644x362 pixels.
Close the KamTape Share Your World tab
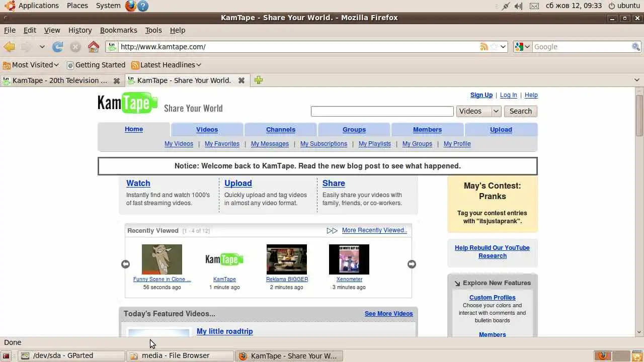click(242, 80)
